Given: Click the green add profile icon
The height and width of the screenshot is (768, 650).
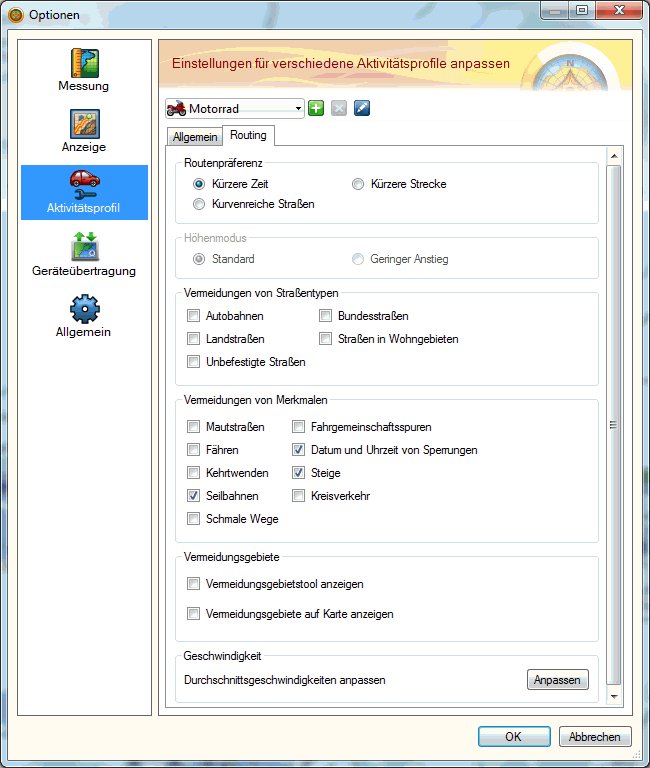Looking at the screenshot, I should click(316, 108).
